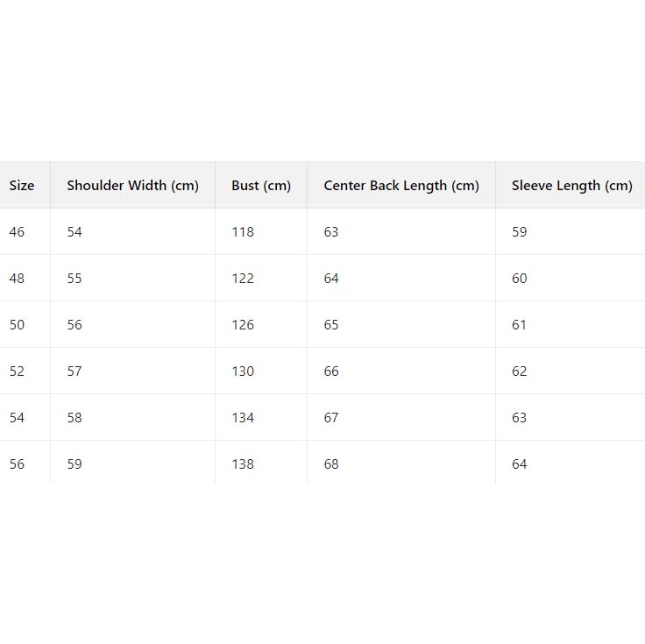Click center back length value 66
The image size is (645, 644).
(x=331, y=372)
